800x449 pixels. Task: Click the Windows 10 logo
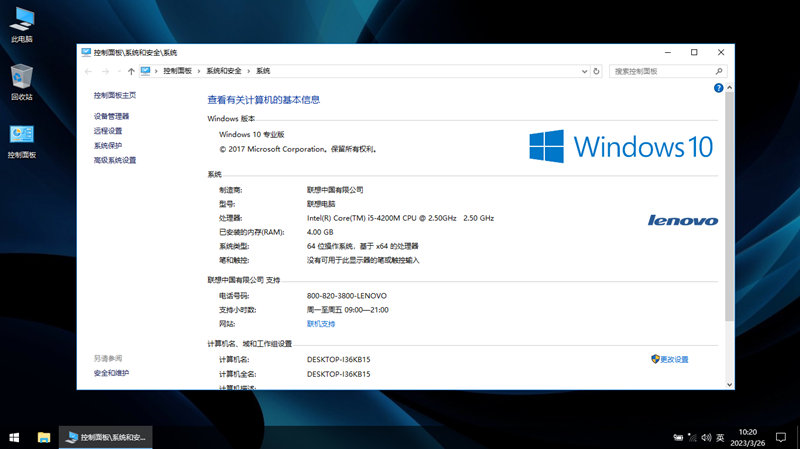(x=621, y=146)
